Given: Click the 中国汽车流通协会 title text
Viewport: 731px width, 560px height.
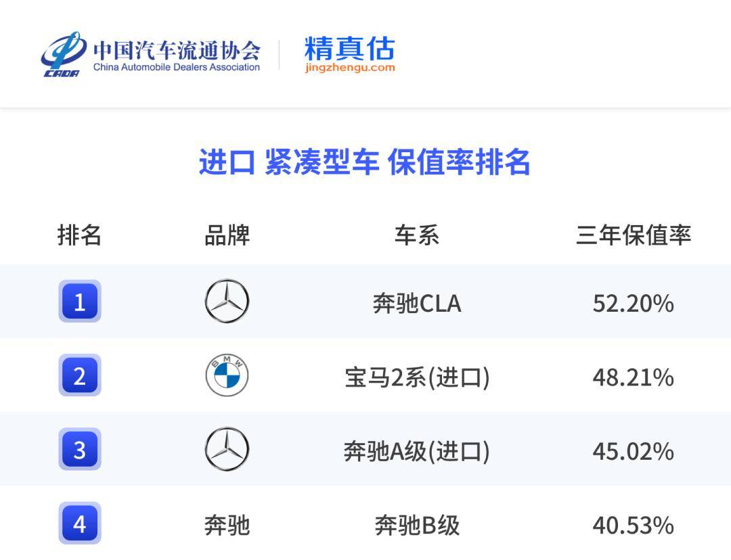Looking at the screenshot, I should 176,50.
